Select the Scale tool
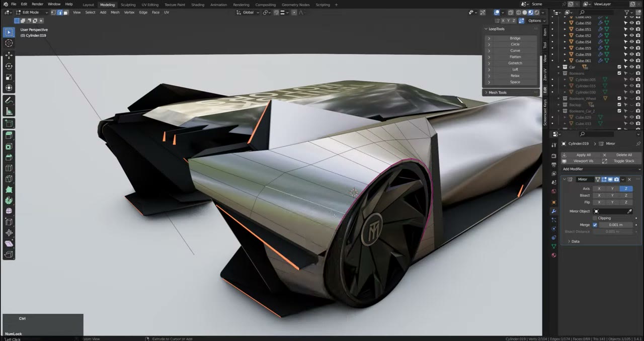 (x=9, y=77)
